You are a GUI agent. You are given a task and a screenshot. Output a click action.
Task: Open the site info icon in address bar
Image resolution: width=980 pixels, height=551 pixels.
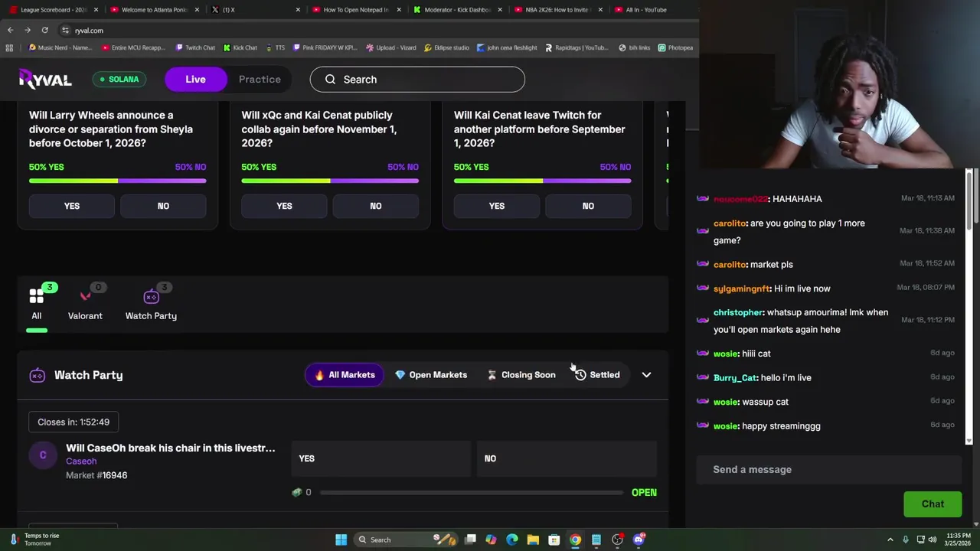coord(66,31)
